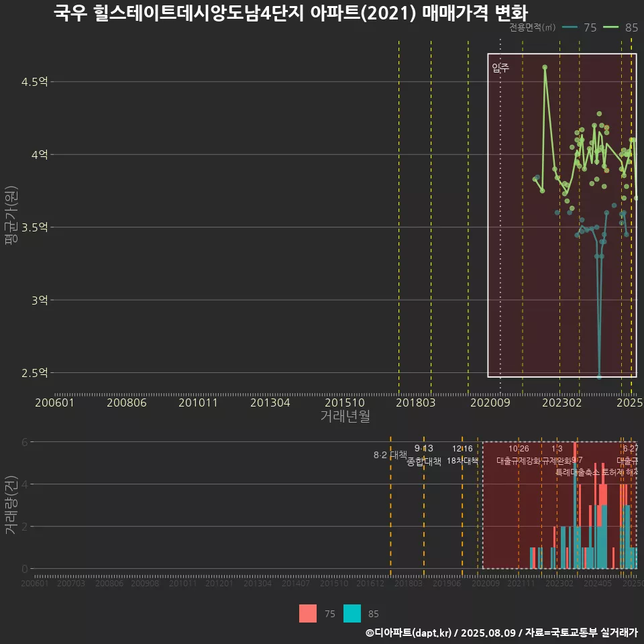
Task: Click the 85 label beside the teal swatch
Action: [x=374, y=614]
